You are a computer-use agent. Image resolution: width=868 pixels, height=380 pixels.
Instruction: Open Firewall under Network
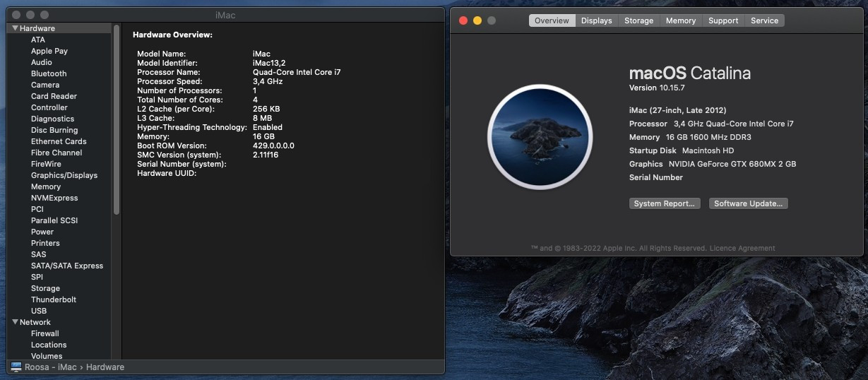[x=45, y=333]
